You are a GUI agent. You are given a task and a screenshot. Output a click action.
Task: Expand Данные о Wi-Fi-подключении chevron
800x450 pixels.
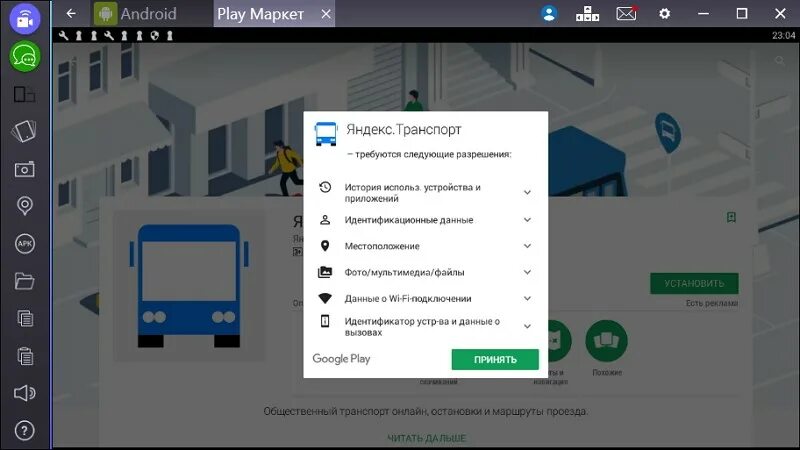click(528, 298)
